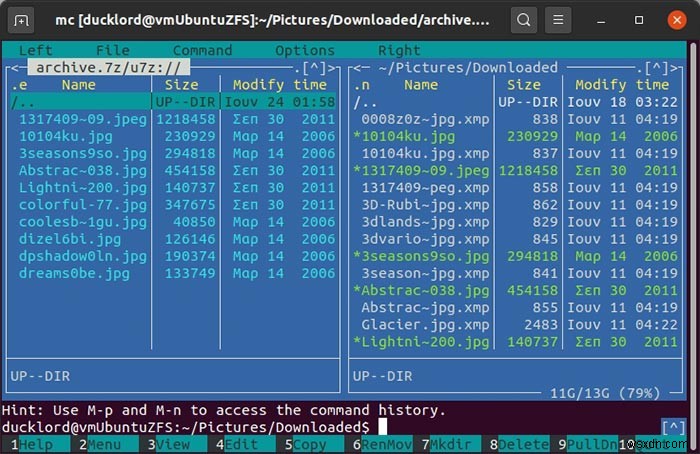Click 2Menu function key

pyautogui.click(x=104, y=445)
